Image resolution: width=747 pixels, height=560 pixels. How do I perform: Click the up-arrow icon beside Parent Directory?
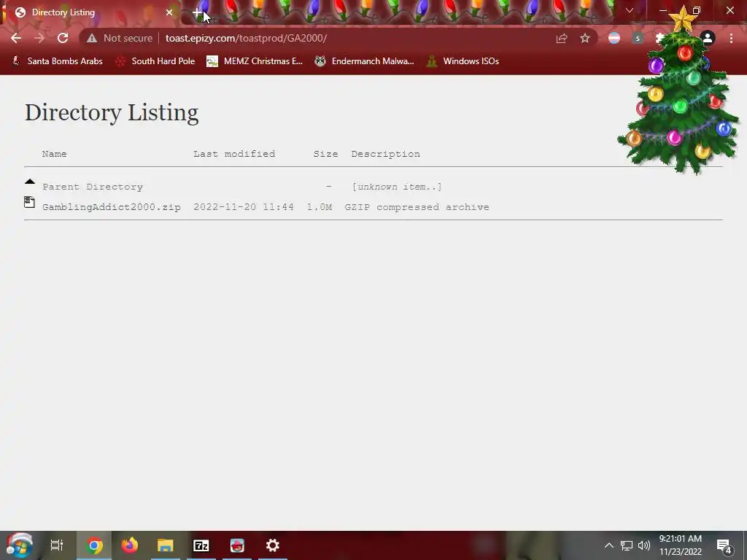click(29, 182)
